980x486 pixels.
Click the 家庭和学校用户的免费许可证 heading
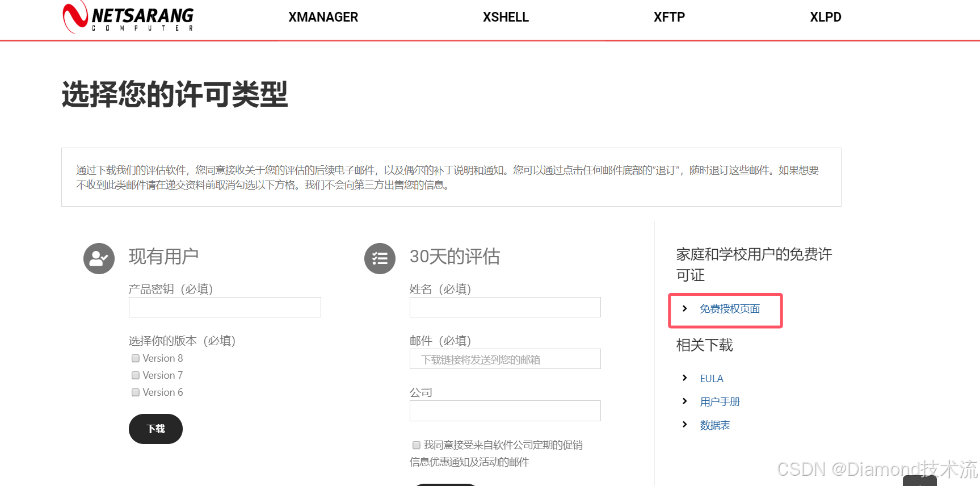point(754,265)
